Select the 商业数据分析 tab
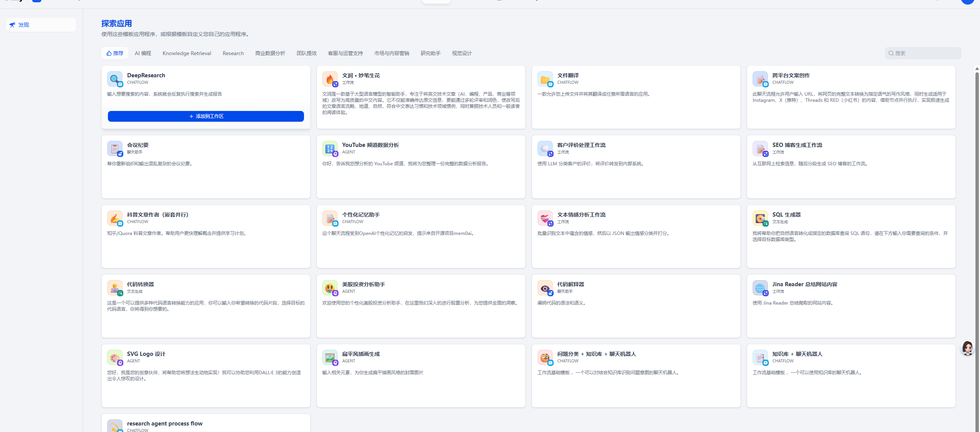 pyautogui.click(x=270, y=53)
